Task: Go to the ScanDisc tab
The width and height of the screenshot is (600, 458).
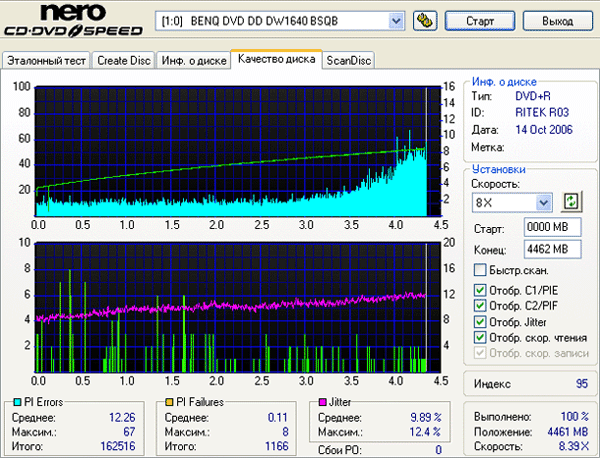Action: [x=348, y=61]
